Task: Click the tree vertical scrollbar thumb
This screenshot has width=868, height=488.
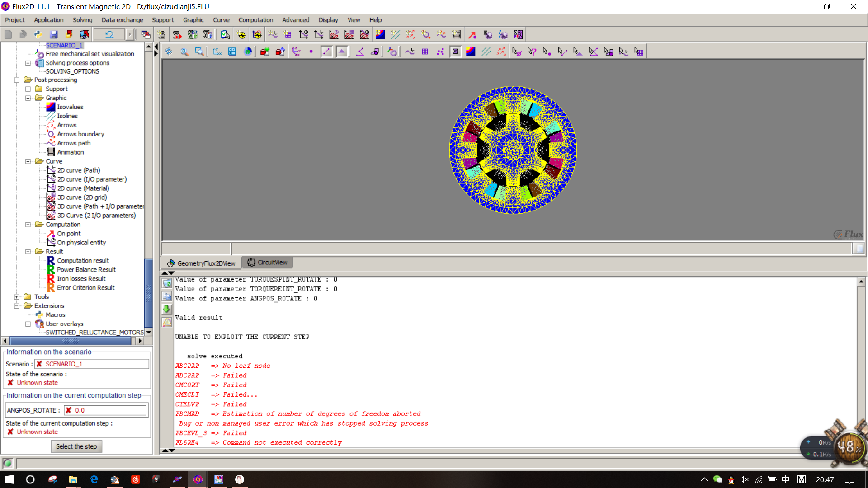Action: (x=148, y=293)
